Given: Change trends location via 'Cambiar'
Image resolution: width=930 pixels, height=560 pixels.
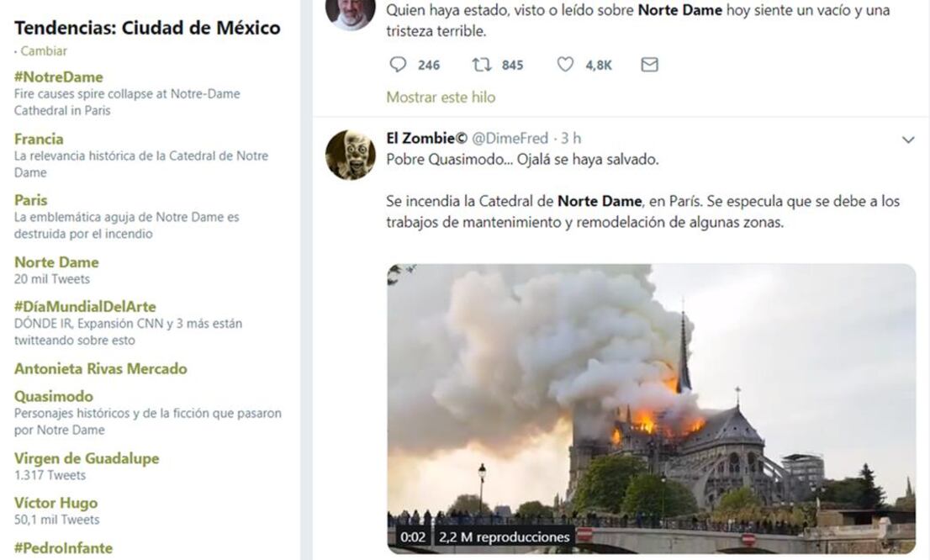Looking at the screenshot, I should click(x=44, y=51).
